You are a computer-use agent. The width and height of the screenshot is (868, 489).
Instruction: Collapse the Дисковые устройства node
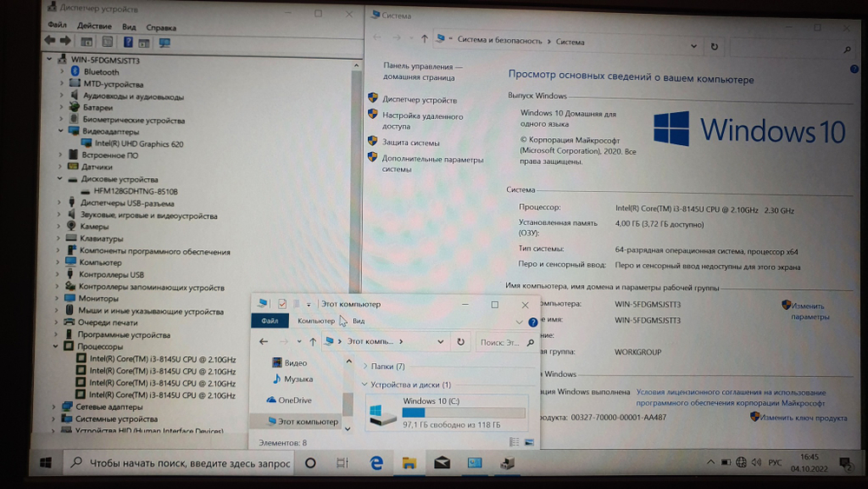click(x=60, y=179)
